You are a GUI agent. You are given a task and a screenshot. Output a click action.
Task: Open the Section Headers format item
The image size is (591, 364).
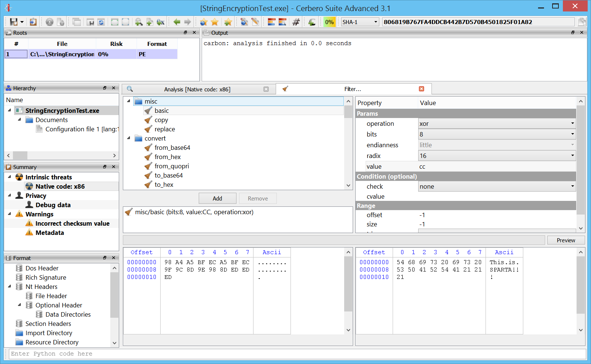[x=48, y=324]
